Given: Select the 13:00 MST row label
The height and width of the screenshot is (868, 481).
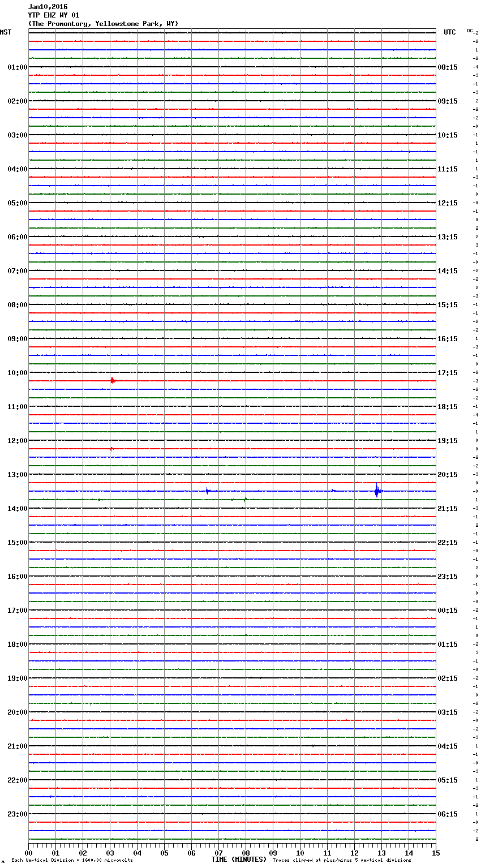Looking at the screenshot, I should [17, 475].
